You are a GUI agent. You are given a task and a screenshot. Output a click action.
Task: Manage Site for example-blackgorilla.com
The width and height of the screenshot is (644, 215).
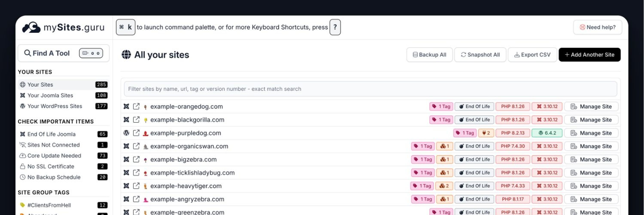click(x=591, y=120)
